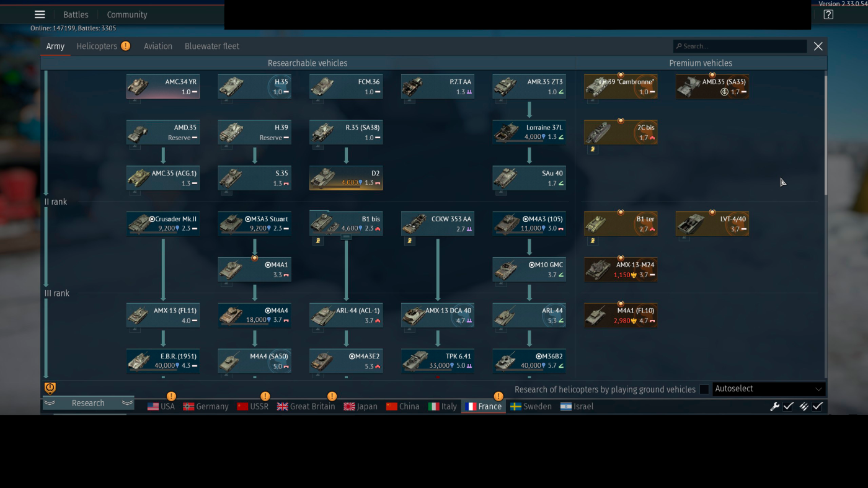
Task: Pick the FCM.36 vehicle
Action: [346, 87]
